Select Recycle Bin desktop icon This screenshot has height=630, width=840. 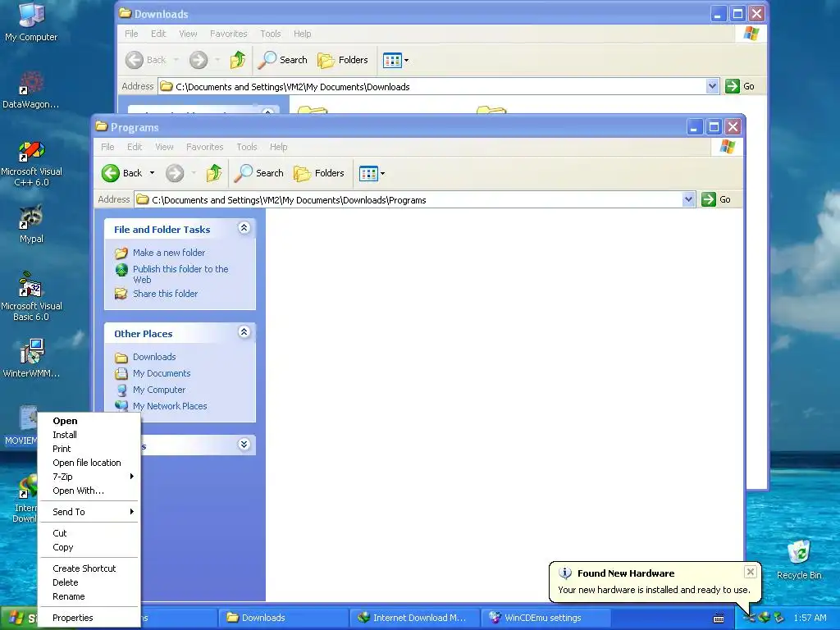(799, 559)
